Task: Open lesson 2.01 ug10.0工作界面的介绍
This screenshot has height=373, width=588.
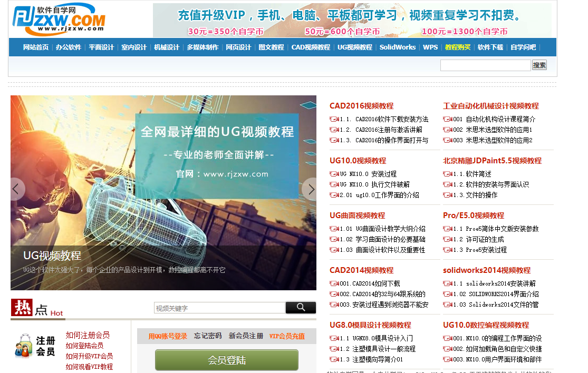Action: (379, 195)
